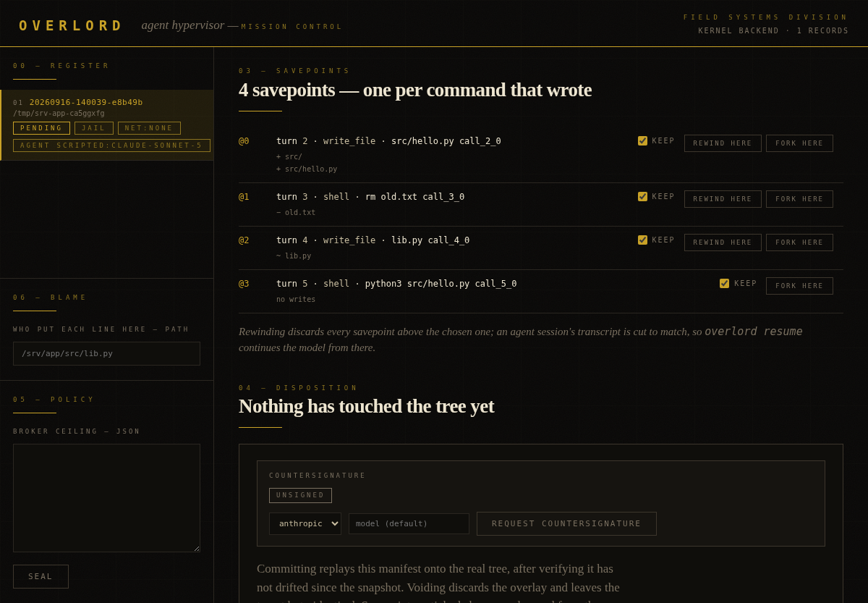Click the 'overlord resume' command text
Image resolution: width=868 pixels, height=603 pixels.
(x=753, y=332)
